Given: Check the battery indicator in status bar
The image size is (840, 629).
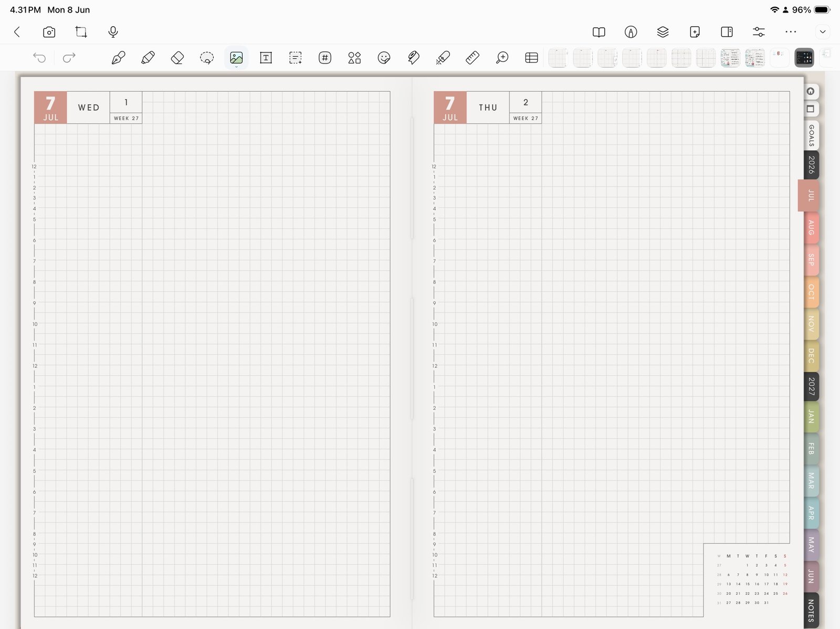Looking at the screenshot, I should 822,10.
